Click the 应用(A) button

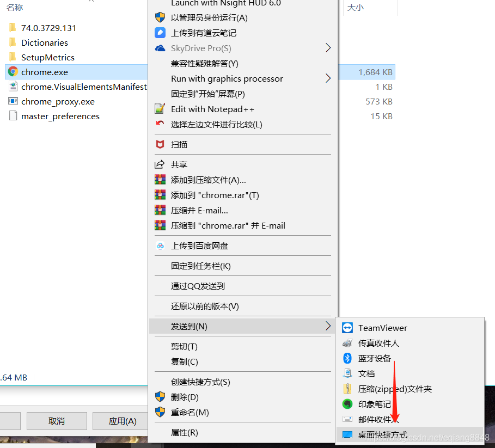point(123,421)
